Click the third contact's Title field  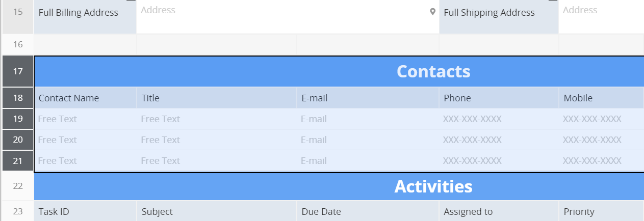[216, 161]
